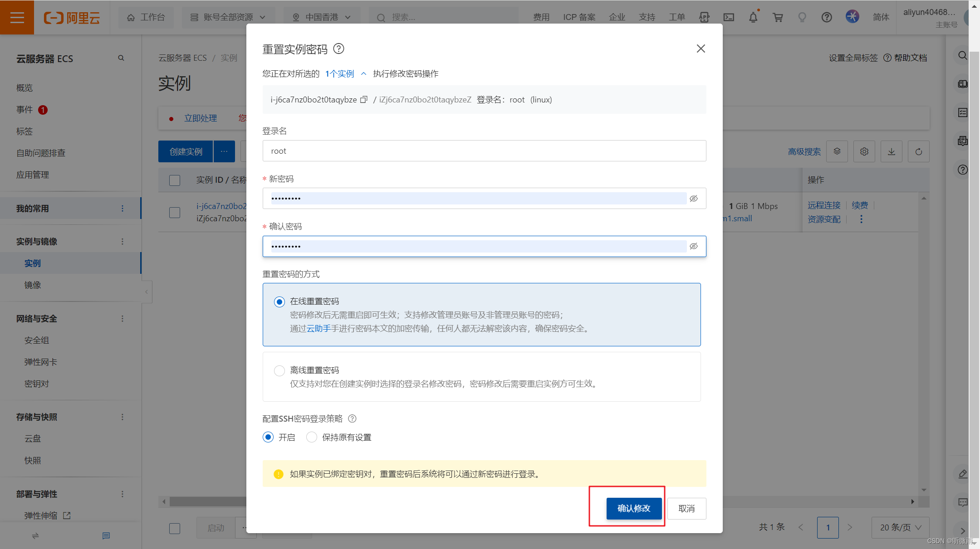Click help icon beside 配置SSH密码登录策略
This screenshot has height=549, width=980.
point(352,418)
